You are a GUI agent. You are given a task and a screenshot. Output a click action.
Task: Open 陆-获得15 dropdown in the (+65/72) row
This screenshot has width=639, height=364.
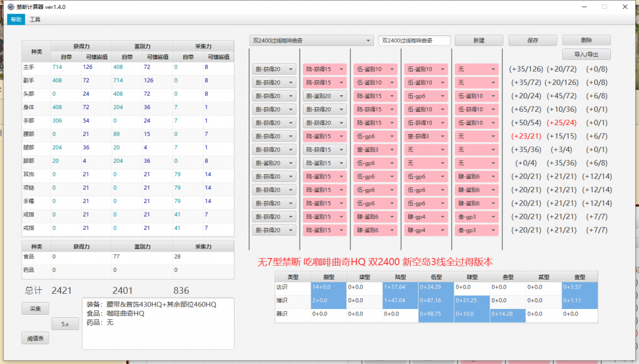(x=375, y=110)
